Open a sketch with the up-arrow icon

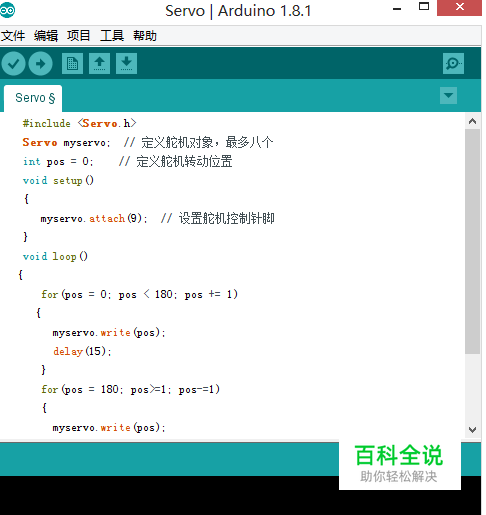pyautogui.click(x=99, y=63)
